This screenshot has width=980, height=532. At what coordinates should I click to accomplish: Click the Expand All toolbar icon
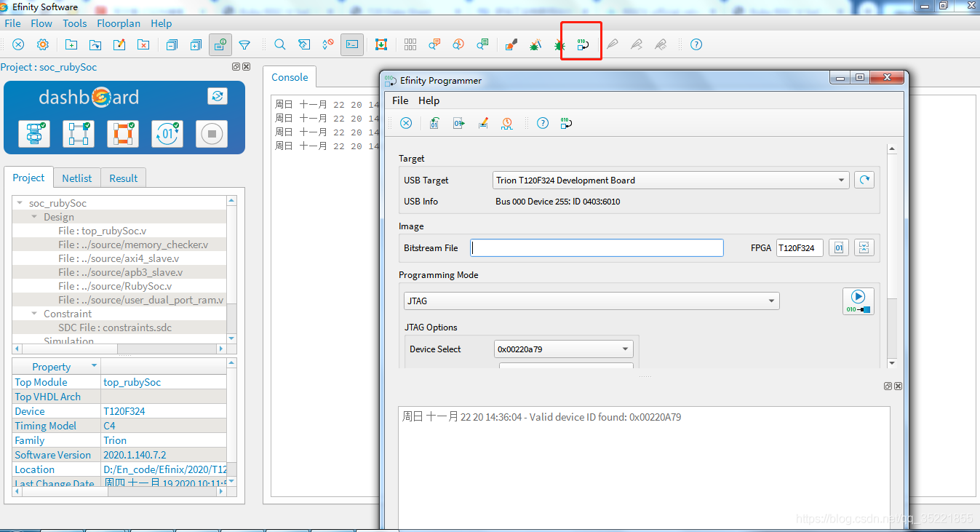point(196,44)
